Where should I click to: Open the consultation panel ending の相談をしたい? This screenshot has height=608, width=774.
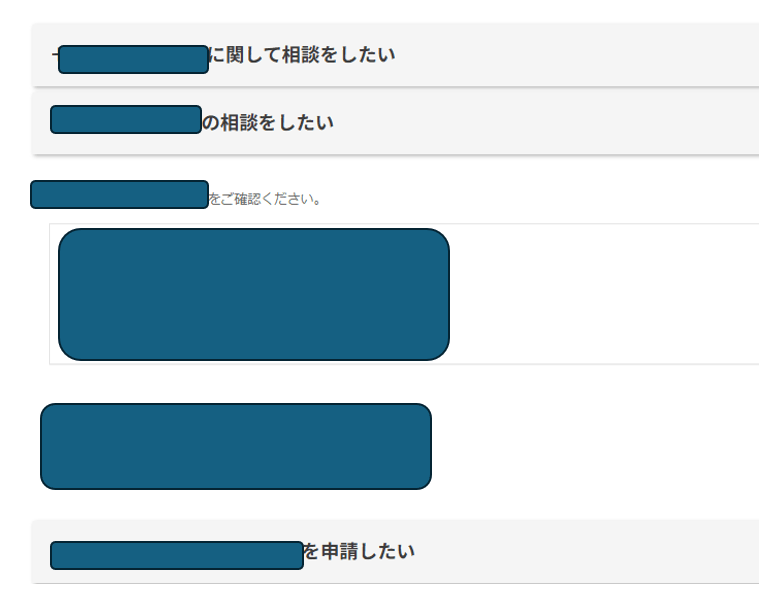click(395, 122)
